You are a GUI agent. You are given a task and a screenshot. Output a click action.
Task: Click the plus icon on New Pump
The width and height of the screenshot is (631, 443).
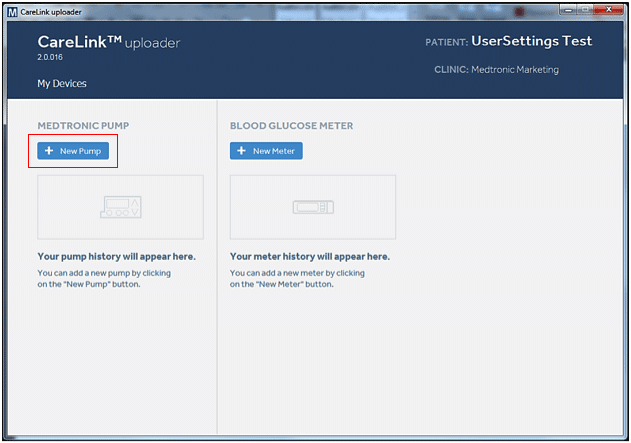[x=49, y=151]
